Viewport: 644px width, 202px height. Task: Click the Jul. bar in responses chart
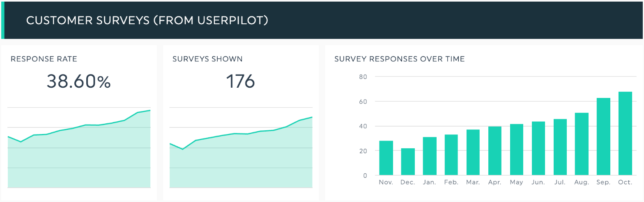(x=560, y=147)
